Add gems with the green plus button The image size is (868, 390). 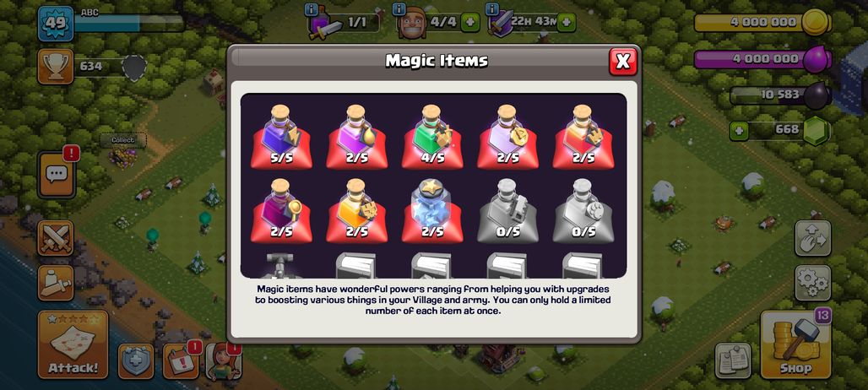739,131
